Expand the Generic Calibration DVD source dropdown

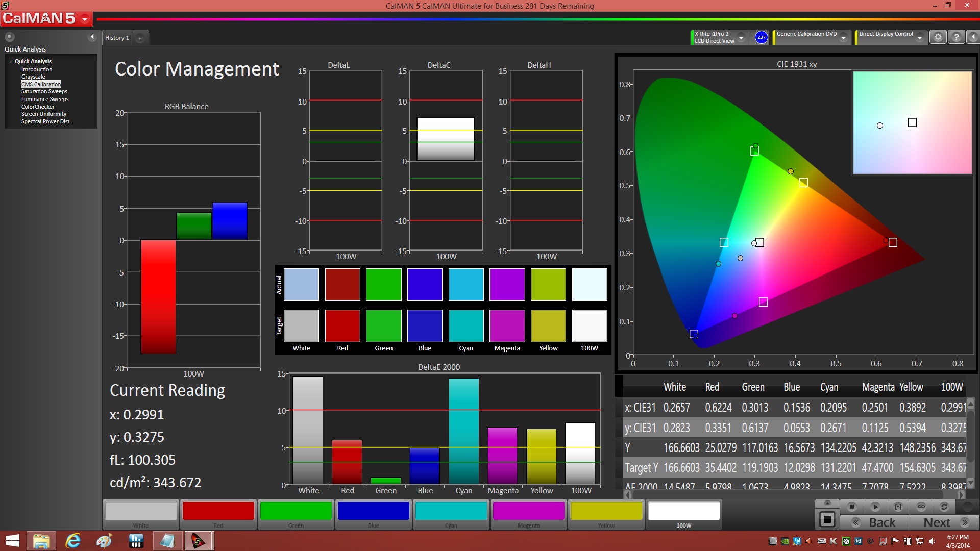[844, 38]
